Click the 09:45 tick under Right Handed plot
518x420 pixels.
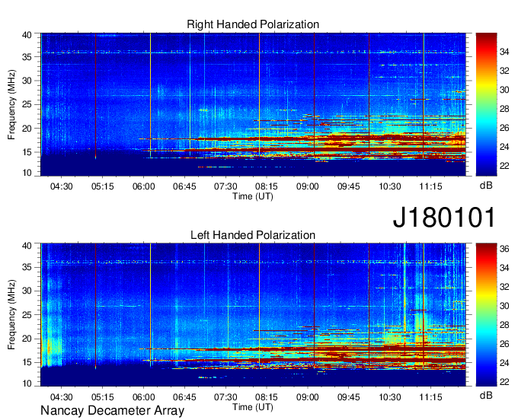point(349,186)
